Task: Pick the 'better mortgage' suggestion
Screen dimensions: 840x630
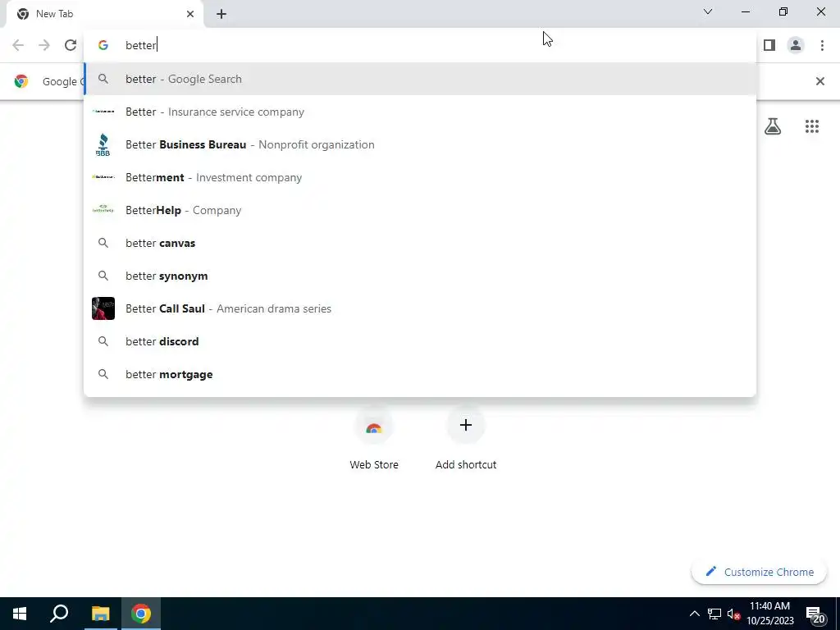Action: point(420,374)
